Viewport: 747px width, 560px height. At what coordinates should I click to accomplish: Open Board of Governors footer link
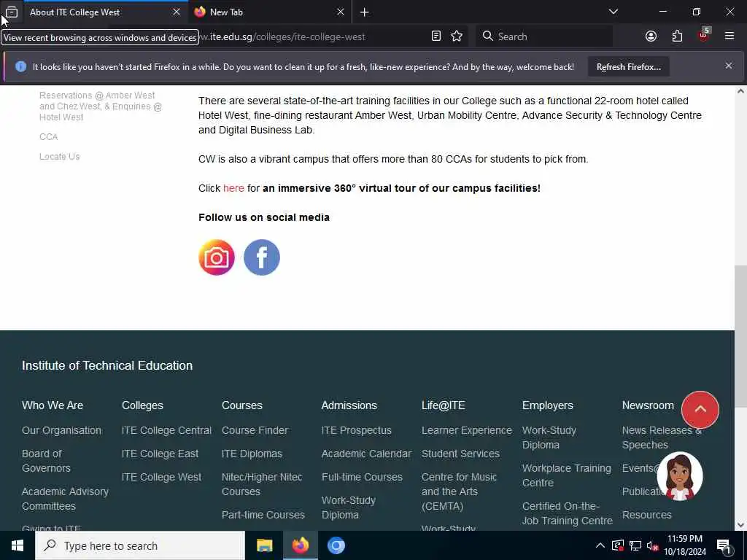(46, 461)
